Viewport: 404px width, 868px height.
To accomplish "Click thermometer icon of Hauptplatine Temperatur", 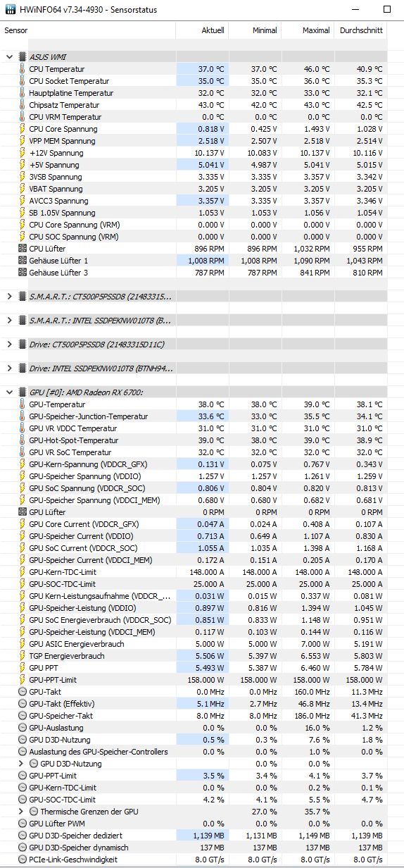I will pyautogui.click(x=22, y=93).
